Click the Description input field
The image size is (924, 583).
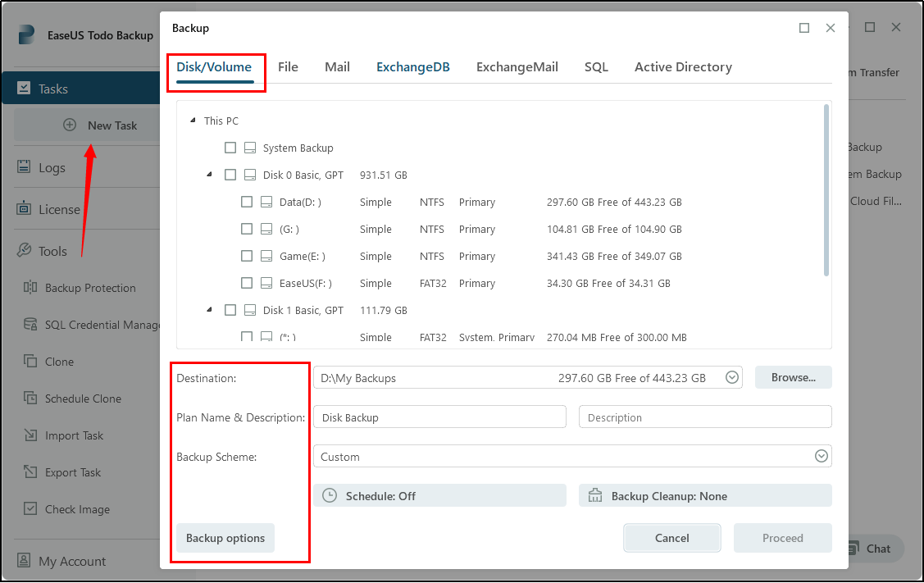pyautogui.click(x=705, y=417)
